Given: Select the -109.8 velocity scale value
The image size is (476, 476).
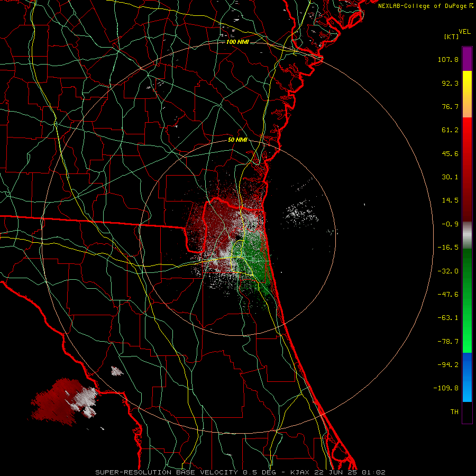Looking at the screenshot, I should [446, 388].
